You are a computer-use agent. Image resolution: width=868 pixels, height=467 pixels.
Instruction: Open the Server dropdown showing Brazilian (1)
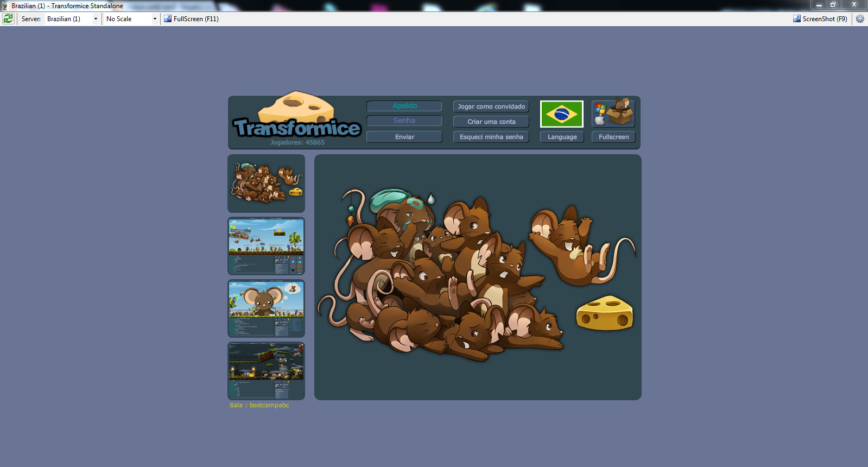tap(72, 18)
